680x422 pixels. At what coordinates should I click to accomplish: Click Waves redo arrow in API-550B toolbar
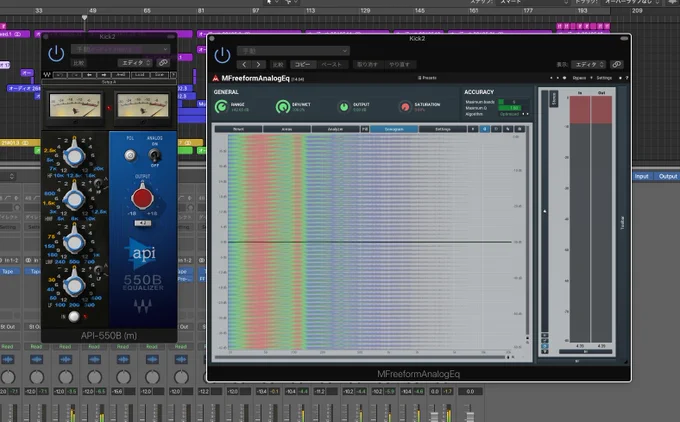click(75, 75)
